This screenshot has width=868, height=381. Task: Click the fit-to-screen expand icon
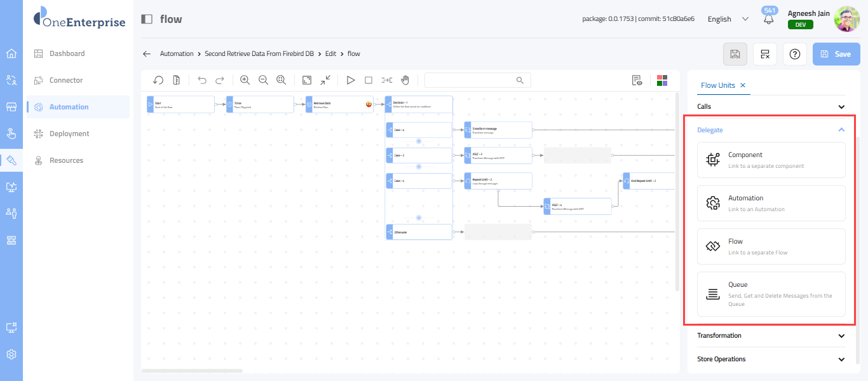[307, 80]
